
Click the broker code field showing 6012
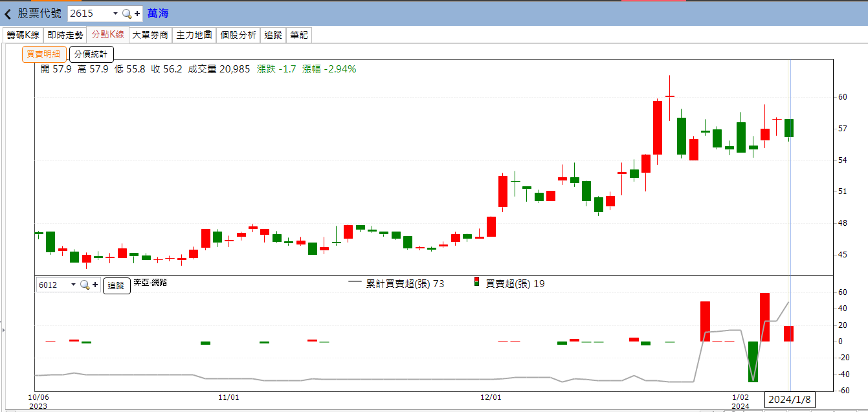pos(52,285)
